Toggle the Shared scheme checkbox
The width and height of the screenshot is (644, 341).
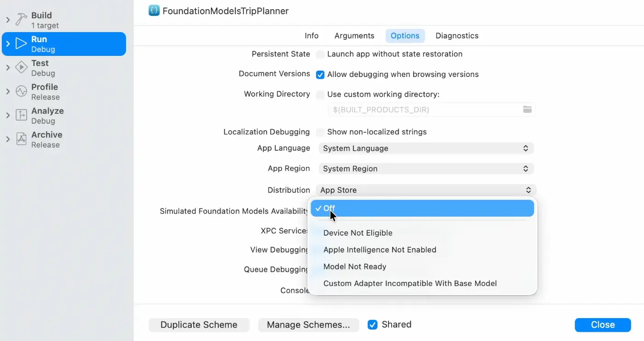(x=372, y=325)
